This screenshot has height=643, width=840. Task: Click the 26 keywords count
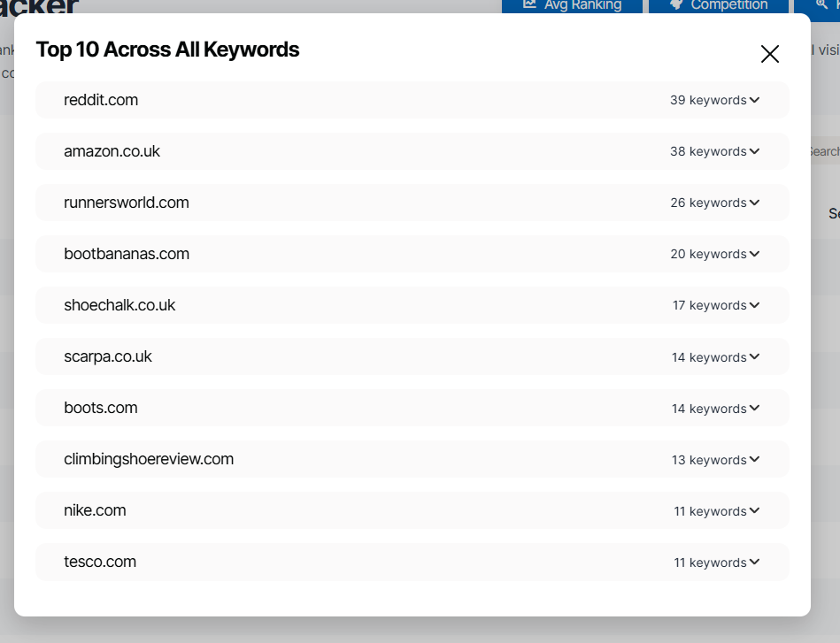[x=708, y=203]
